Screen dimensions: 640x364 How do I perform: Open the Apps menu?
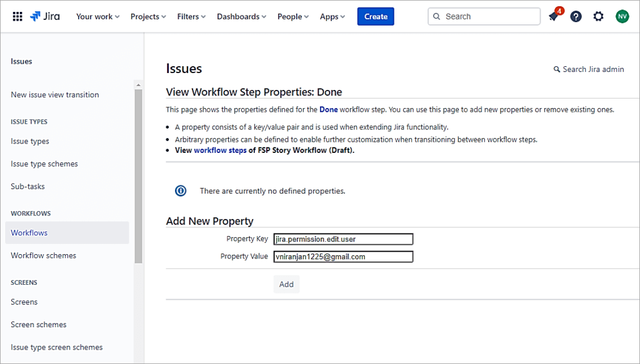click(x=332, y=17)
